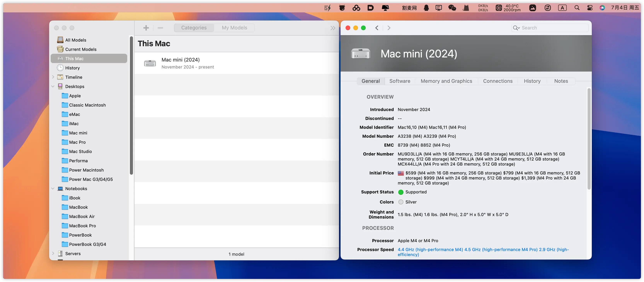Switch to Memory and Graphics tab
The height and width of the screenshot is (282, 644).
(446, 81)
